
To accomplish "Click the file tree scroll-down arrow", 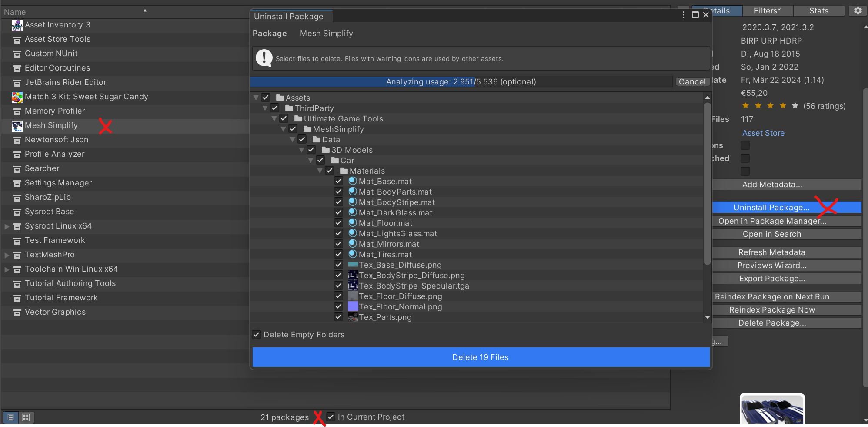I will click(708, 317).
